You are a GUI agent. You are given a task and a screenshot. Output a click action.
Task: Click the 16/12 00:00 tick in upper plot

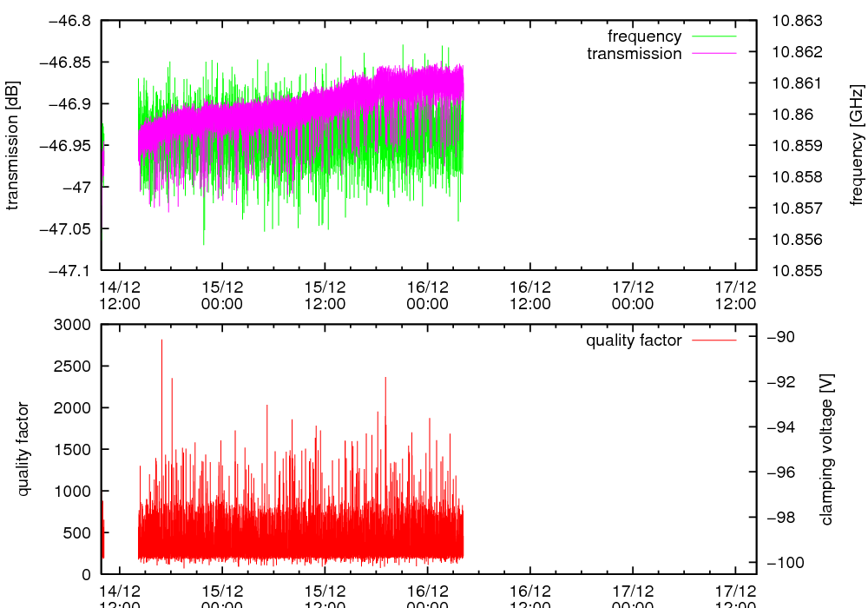click(427, 294)
